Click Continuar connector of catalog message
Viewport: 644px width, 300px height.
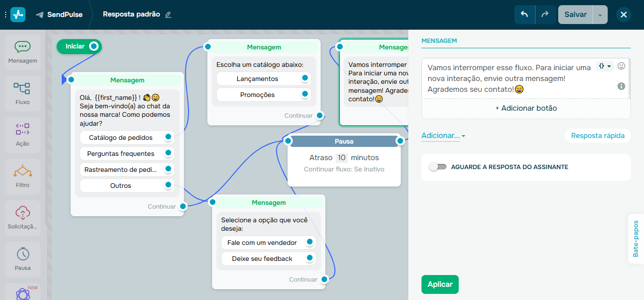(320, 115)
